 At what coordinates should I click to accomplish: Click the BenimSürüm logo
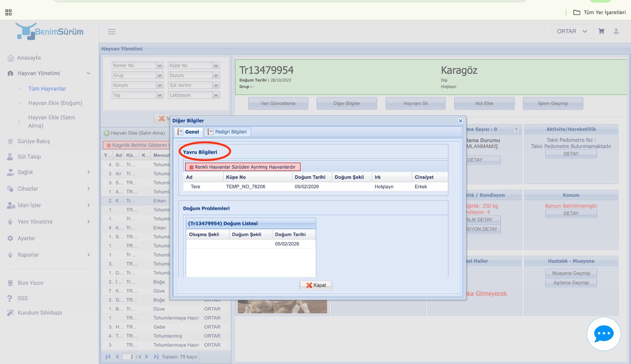(x=50, y=32)
